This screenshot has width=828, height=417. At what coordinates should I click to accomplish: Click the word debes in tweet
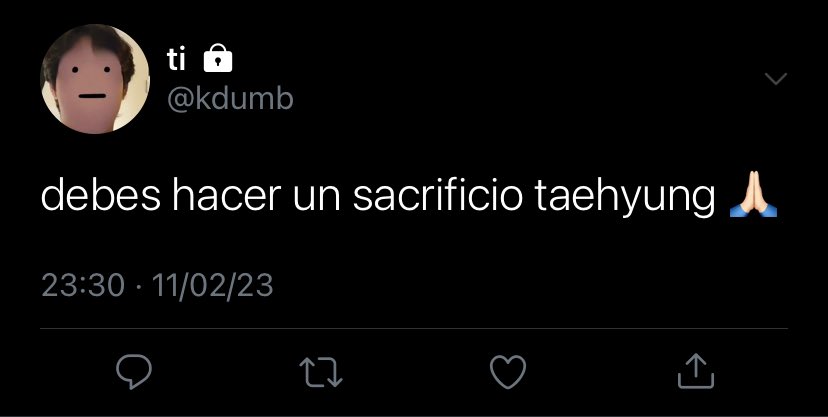pos(100,195)
